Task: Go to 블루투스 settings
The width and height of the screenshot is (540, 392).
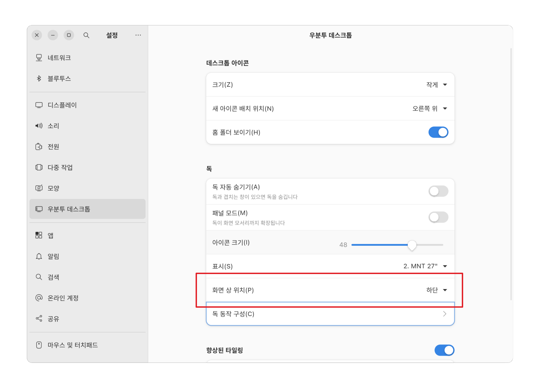Action: (87, 78)
